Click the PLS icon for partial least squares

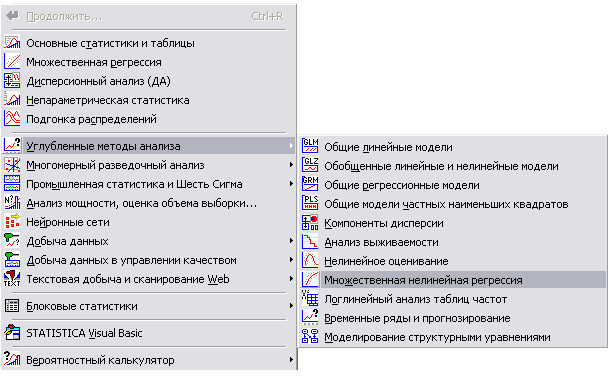point(310,203)
